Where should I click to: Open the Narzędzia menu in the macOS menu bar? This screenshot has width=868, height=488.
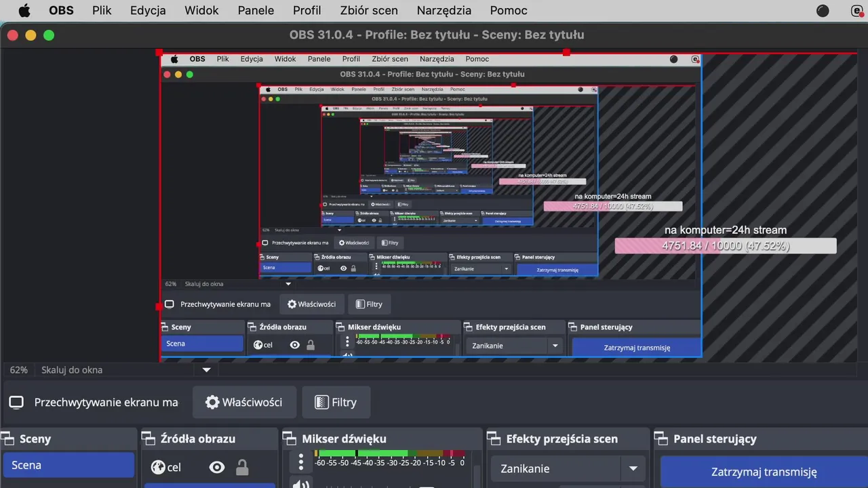[444, 10]
